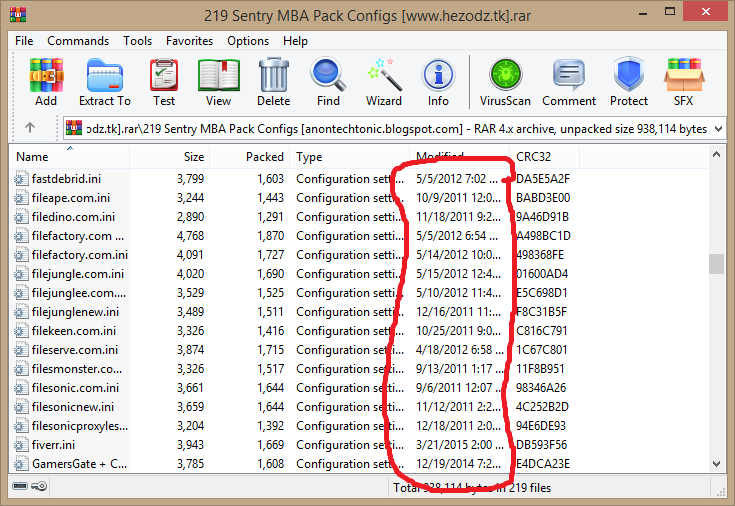Screen dimensions: 735x506
Task: Open the Tools menu
Action: (137, 41)
